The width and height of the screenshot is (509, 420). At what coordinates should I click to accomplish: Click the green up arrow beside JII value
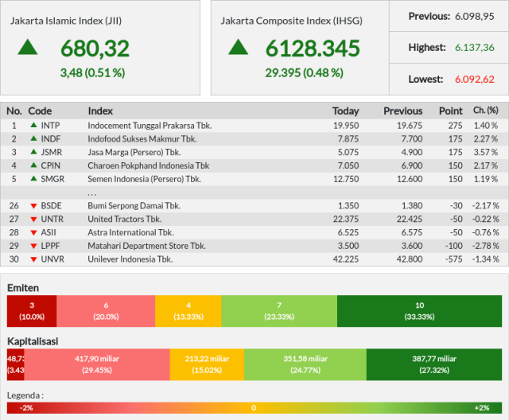28,47
